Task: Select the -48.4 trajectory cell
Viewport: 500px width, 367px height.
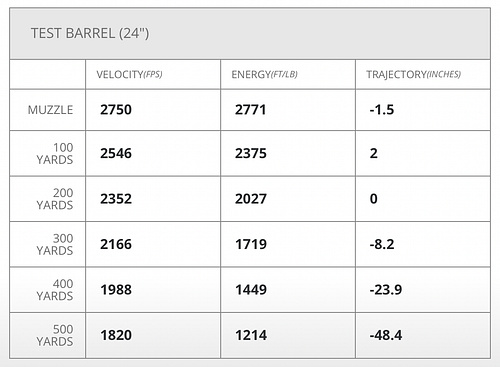Action: pos(386,335)
